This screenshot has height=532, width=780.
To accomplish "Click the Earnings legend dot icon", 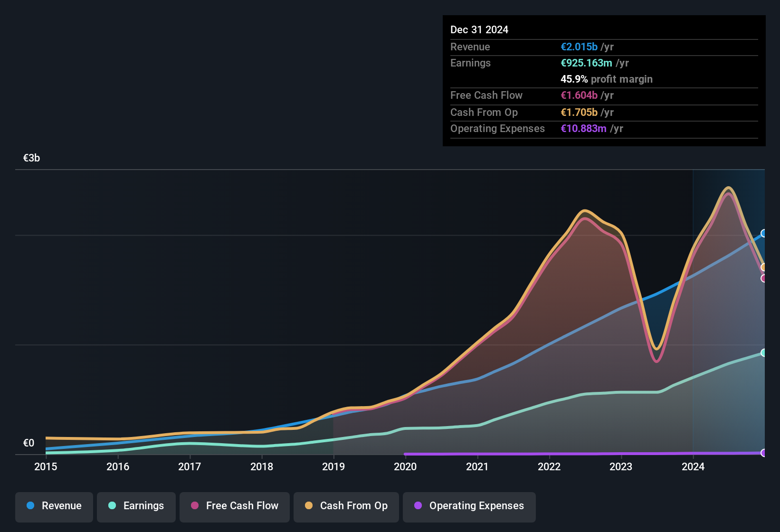I will 112,506.
